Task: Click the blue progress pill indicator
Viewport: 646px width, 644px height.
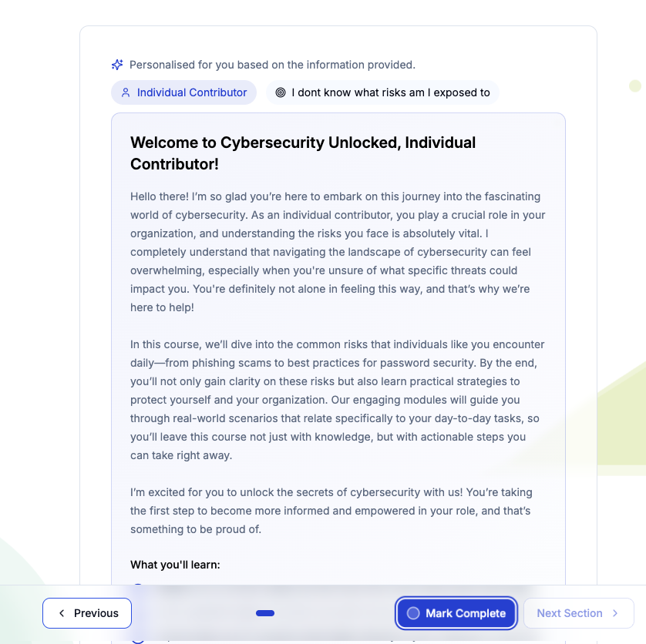Action: (x=265, y=613)
